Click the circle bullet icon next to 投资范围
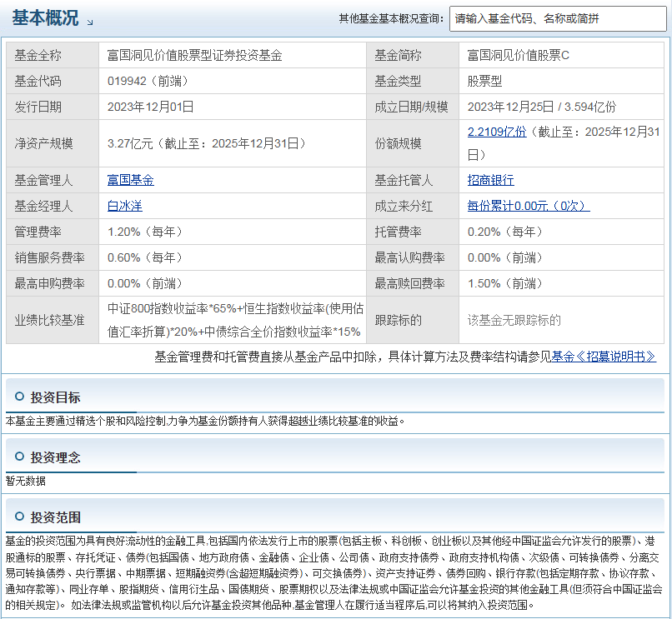The height and width of the screenshot is (619, 672). coord(19,517)
